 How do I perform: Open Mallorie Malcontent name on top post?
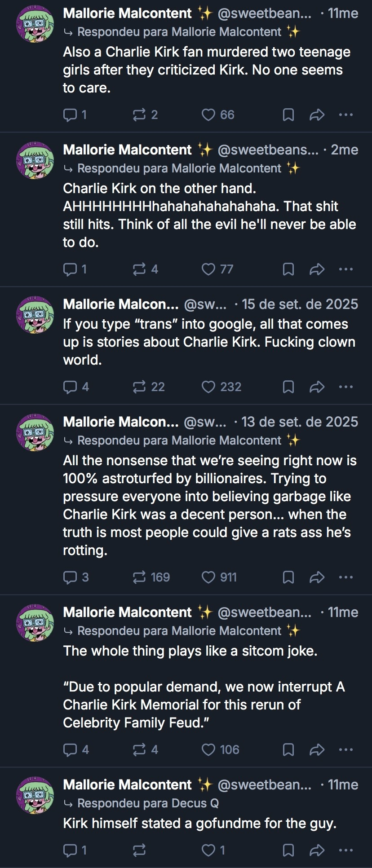(127, 13)
